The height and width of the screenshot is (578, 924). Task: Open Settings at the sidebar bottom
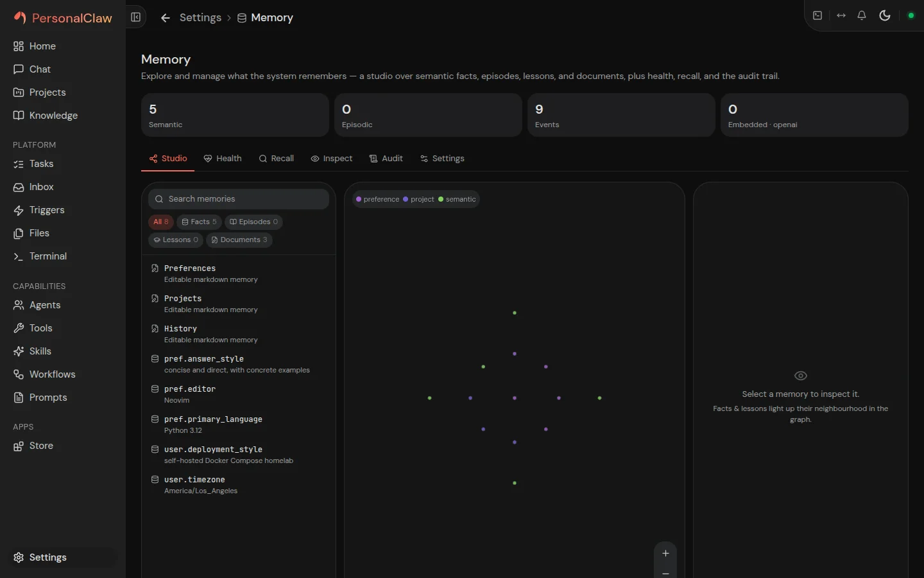pos(63,557)
